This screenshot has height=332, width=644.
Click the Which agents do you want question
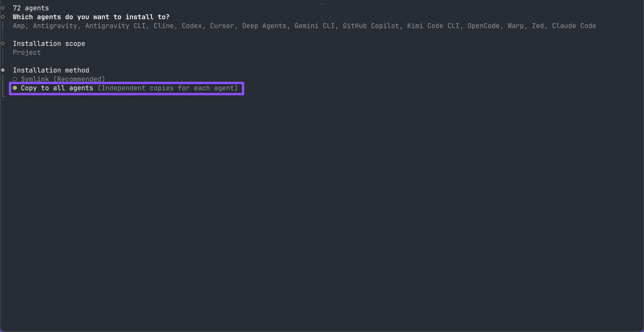(91, 17)
